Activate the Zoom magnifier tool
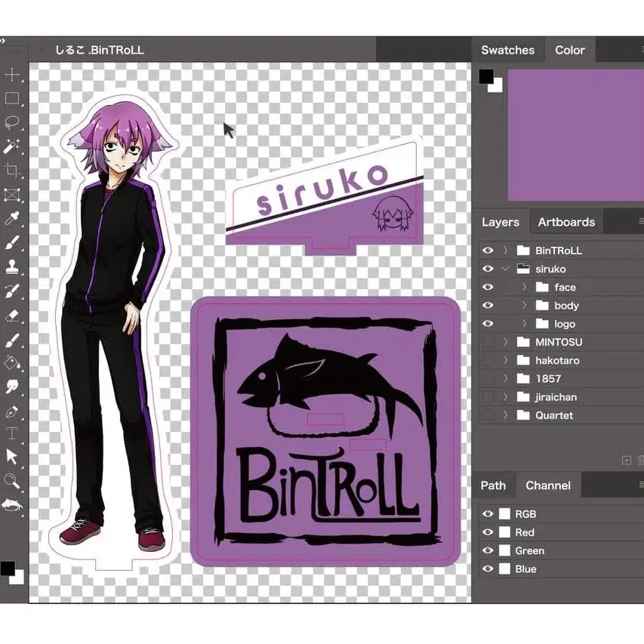644x644 pixels. pos(12,480)
